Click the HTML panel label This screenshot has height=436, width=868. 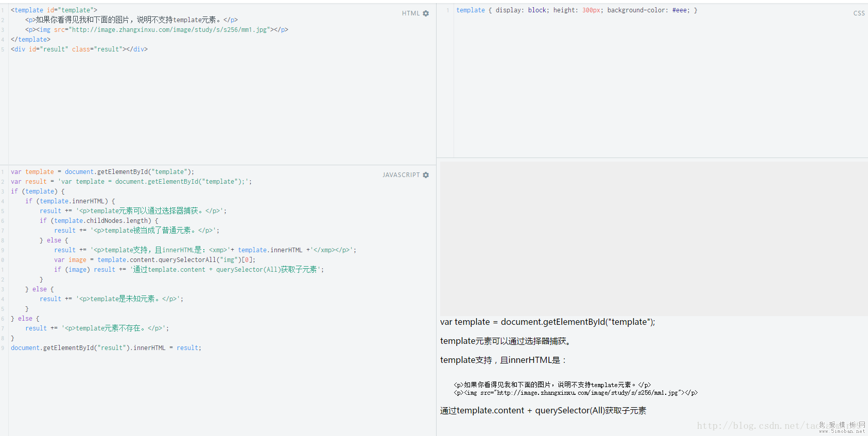[410, 13]
